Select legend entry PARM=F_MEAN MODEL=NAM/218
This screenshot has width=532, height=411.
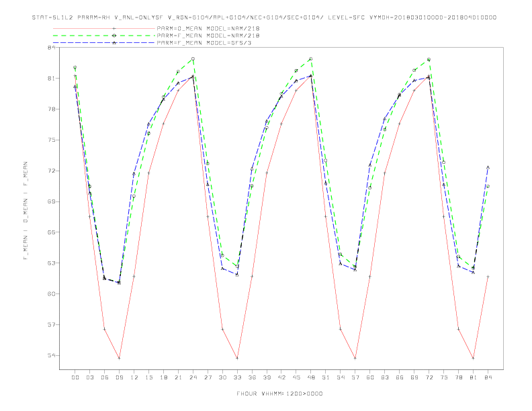(x=208, y=36)
